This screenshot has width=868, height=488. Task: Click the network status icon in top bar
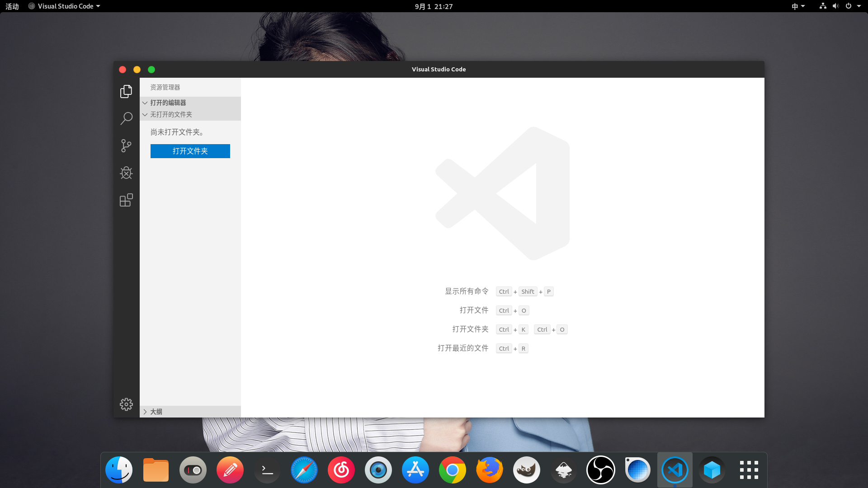[823, 6]
